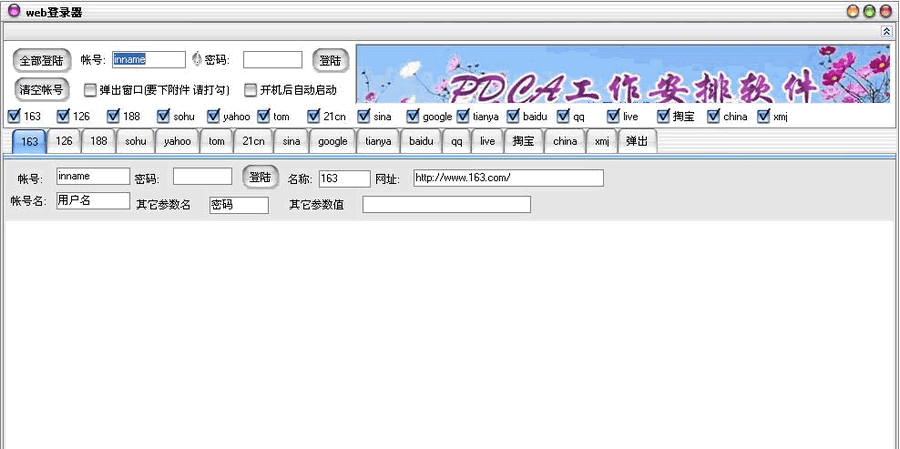The image size is (900, 449).
Task: Switch to the 掏宝 tab
Action: click(523, 141)
